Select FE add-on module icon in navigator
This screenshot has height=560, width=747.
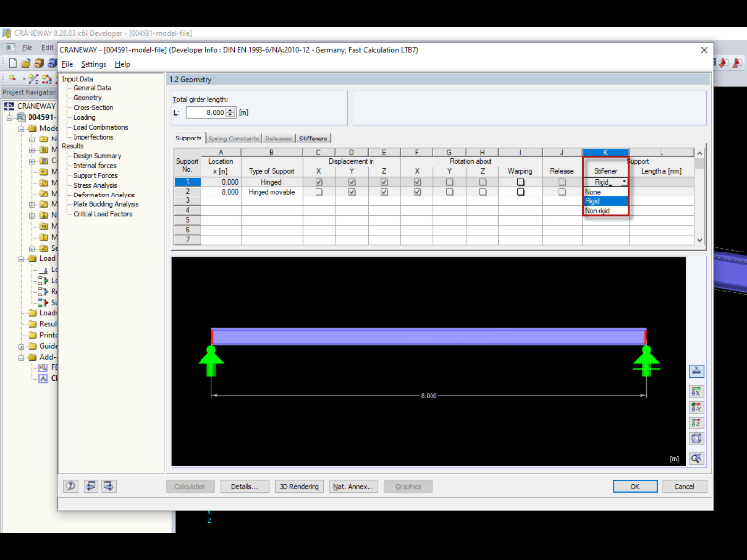tap(43, 367)
